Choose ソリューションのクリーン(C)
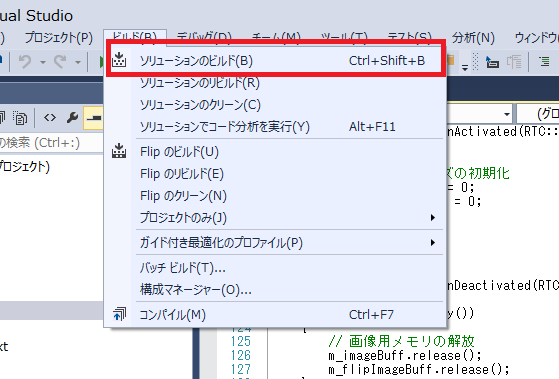This screenshot has width=559, height=379. tap(275, 105)
